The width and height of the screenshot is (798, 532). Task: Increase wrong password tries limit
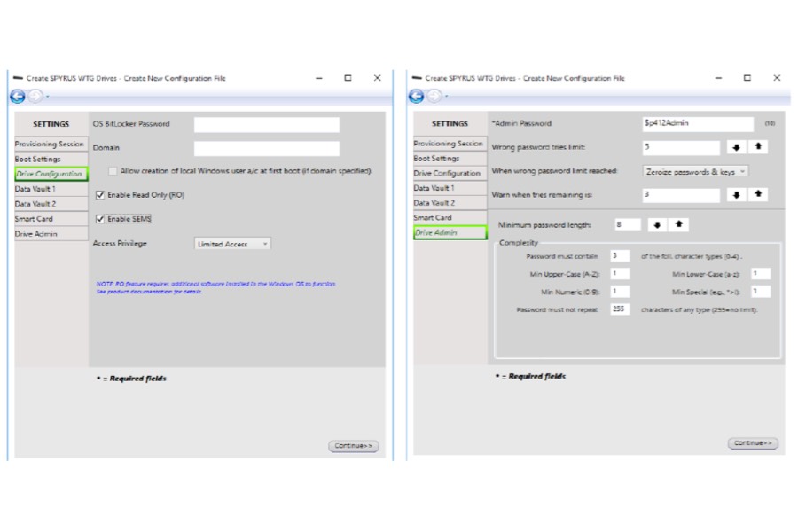[x=758, y=146]
